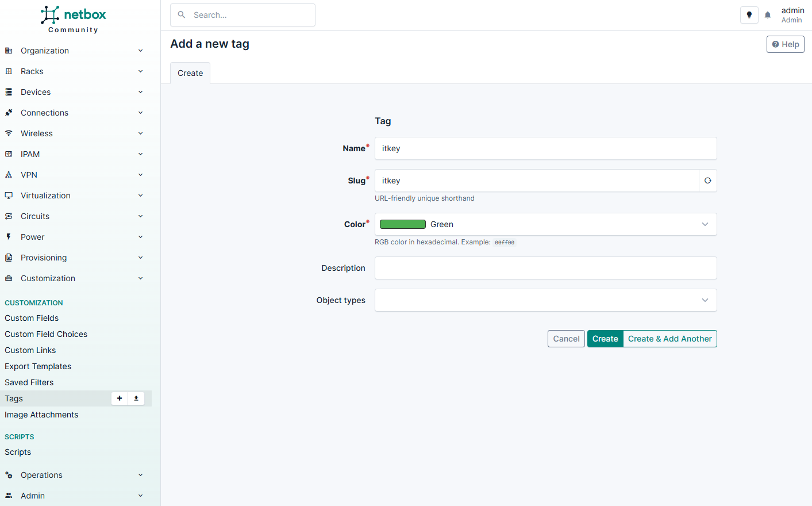Regenerate the slug with the refresh icon
Screen dimensions: 812x506
(707, 181)
